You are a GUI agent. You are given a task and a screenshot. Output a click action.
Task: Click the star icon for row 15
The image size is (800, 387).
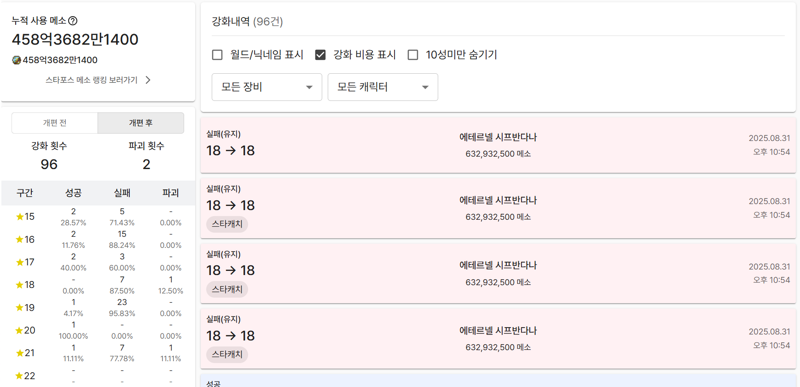(20, 217)
